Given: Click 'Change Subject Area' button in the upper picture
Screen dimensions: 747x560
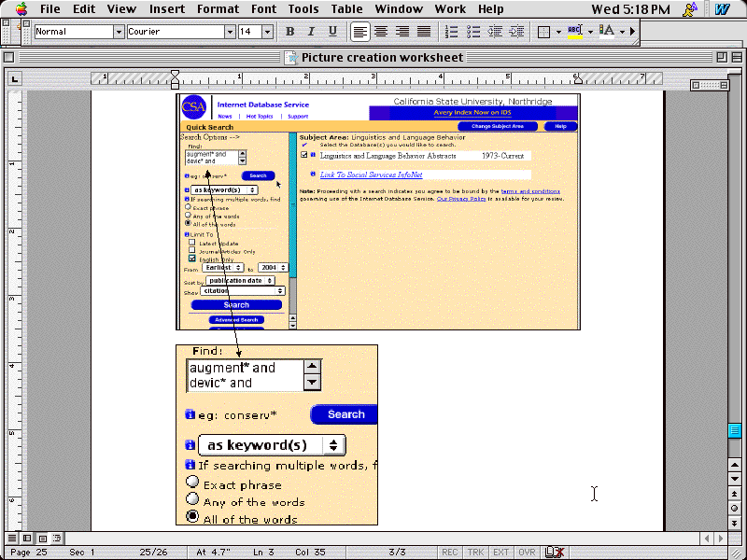Looking at the screenshot, I should click(498, 126).
